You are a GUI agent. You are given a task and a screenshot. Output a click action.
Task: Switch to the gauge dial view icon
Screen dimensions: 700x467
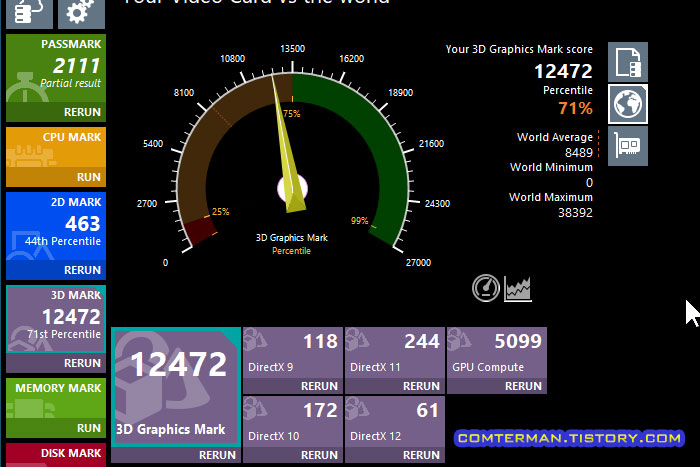pos(486,288)
